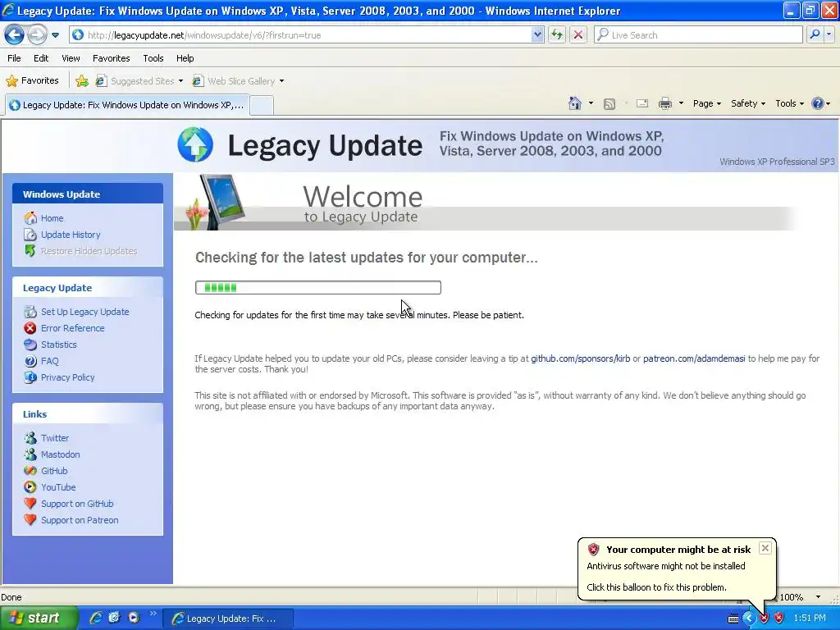The width and height of the screenshot is (840, 630).
Task: Open the Help menu
Action: pos(185,58)
